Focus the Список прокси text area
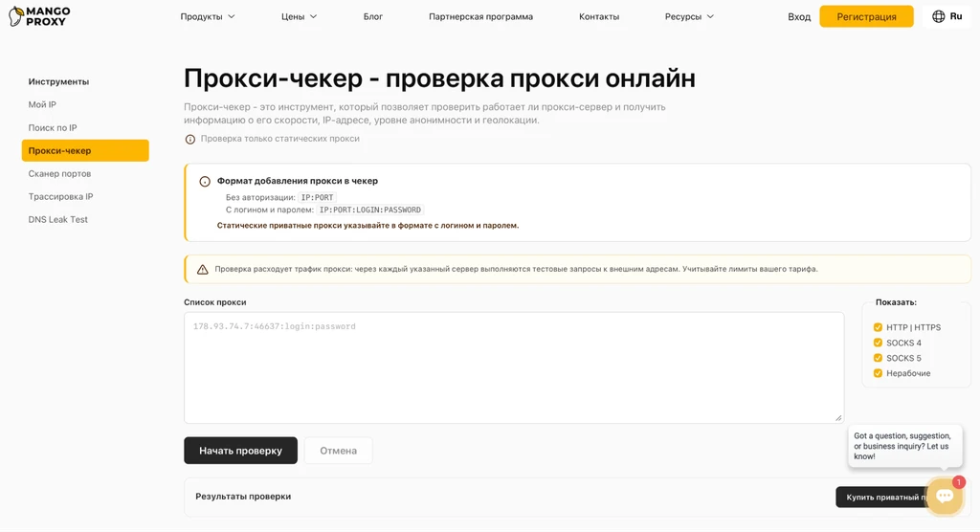Viewport: 980px width, 532px height. point(514,367)
